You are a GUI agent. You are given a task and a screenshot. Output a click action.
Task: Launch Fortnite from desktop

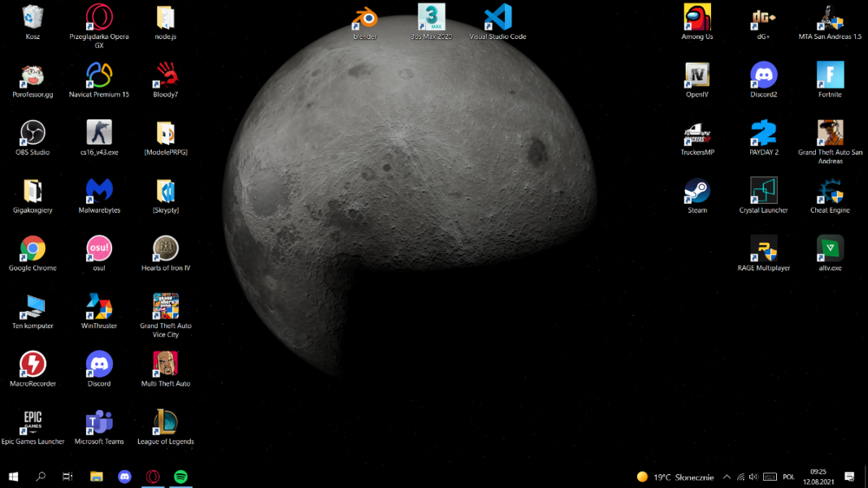830,81
